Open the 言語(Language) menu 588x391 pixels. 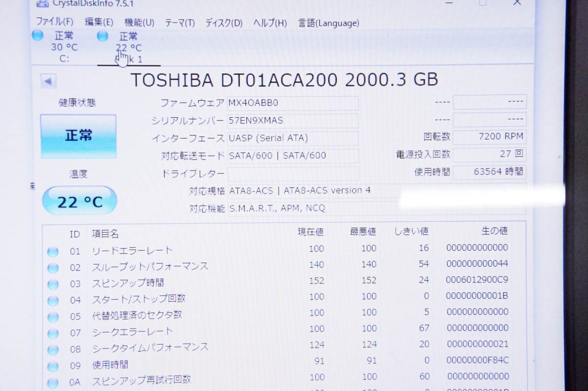pos(328,23)
